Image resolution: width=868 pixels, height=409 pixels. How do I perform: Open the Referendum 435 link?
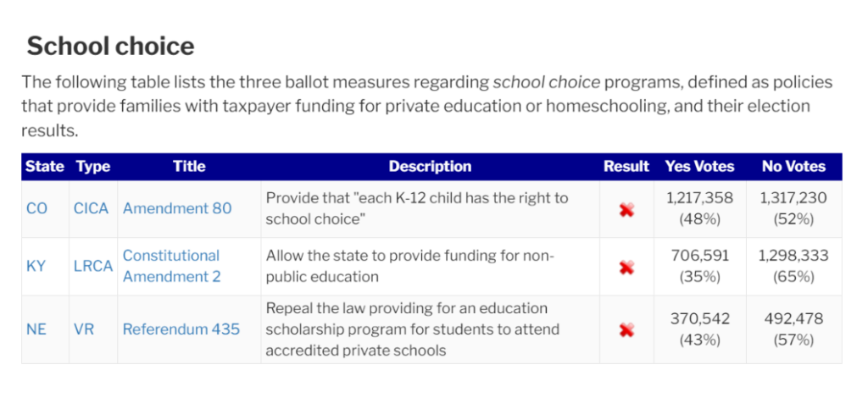[181, 329]
